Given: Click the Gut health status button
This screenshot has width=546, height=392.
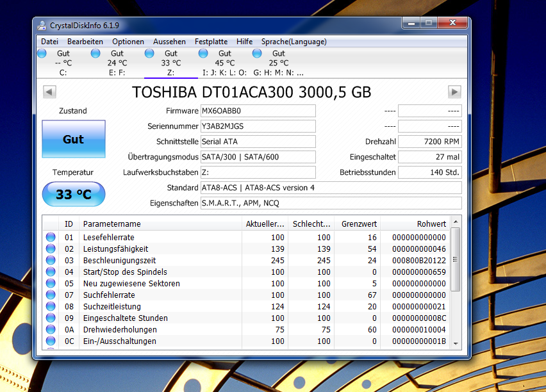Looking at the screenshot, I should 74,139.
